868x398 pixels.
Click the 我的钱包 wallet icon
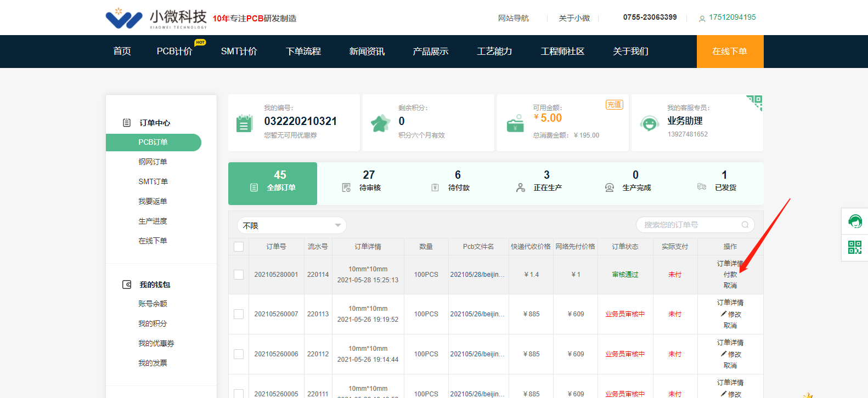pyautogui.click(x=127, y=285)
